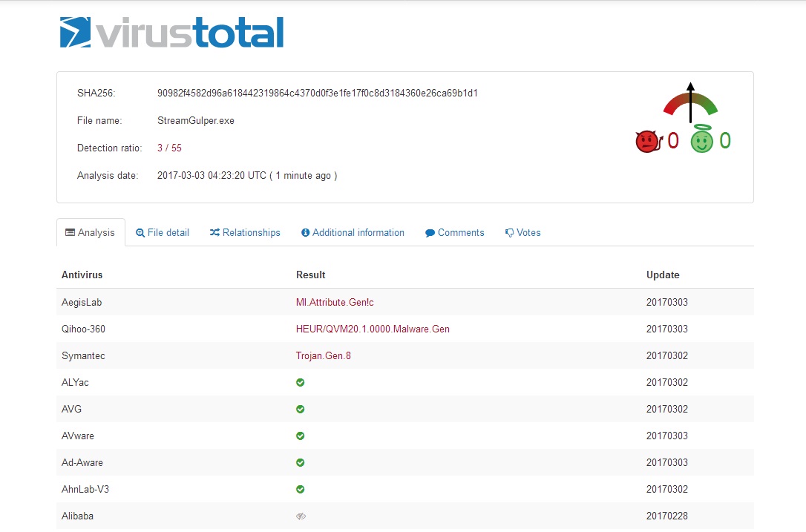Click the green check icon for AVG

(x=300, y=409)
